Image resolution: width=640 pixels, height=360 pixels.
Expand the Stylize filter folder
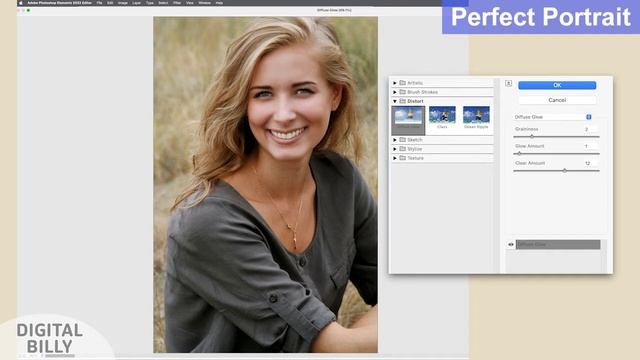pos(395,149)
